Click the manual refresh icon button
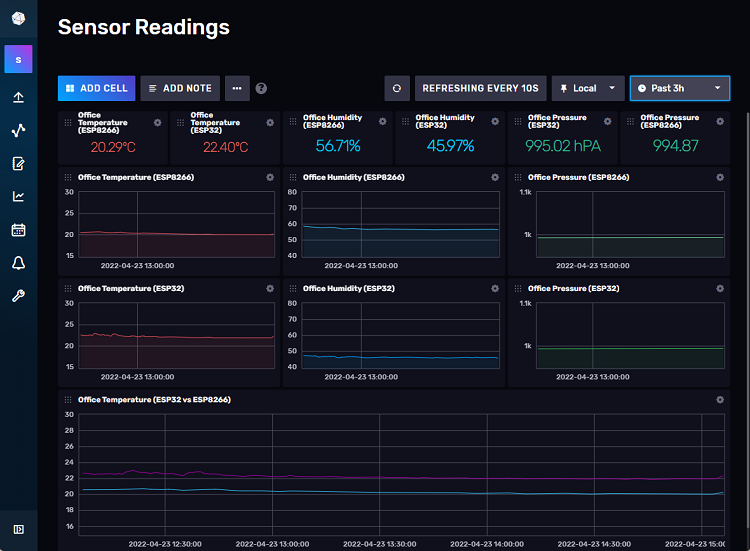750x551 pixels. [x=397, y=88]
